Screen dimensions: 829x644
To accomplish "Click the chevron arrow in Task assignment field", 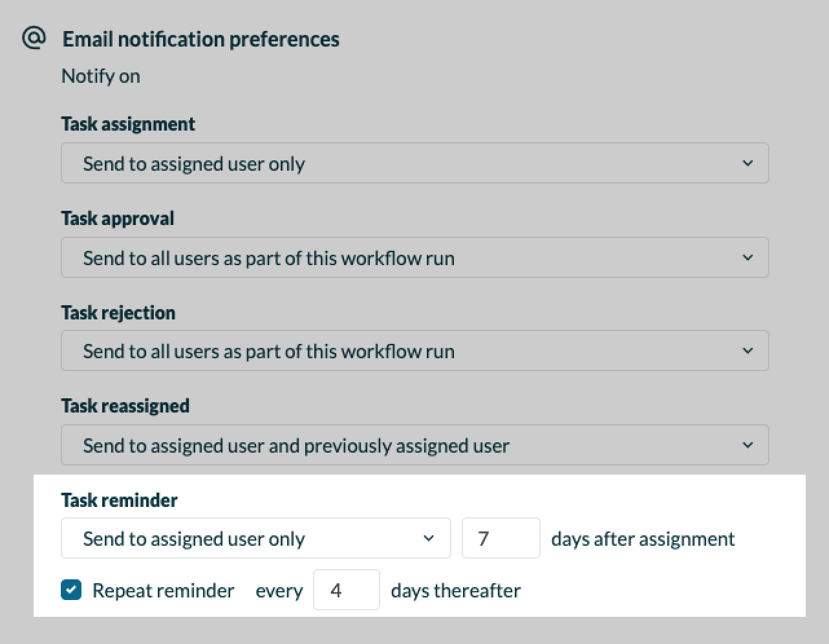I will [x=748, y=163].
